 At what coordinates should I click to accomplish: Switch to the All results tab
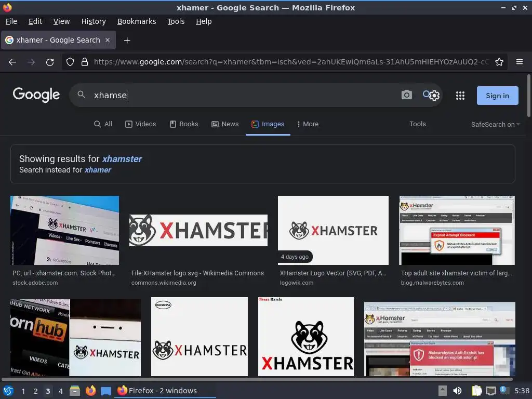[x=103, y=124]
